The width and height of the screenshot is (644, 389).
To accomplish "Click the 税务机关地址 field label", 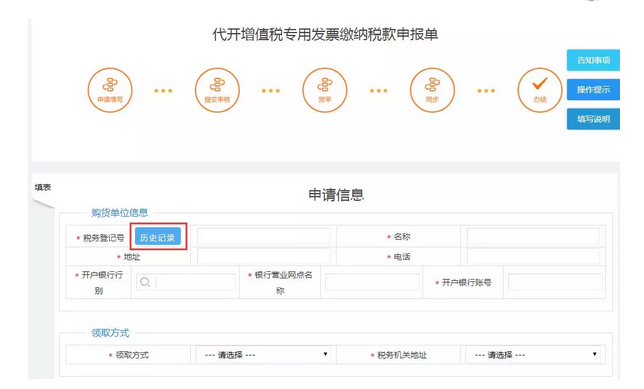I will (402, 355).
